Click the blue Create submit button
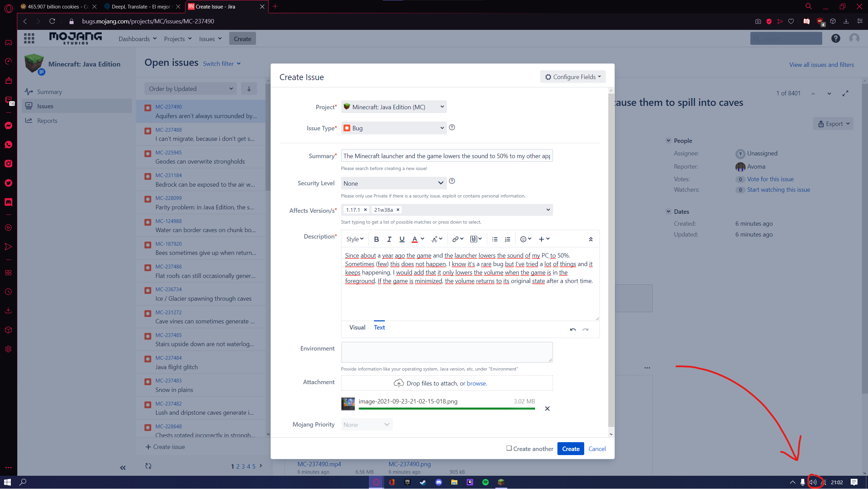 point(571,449)
